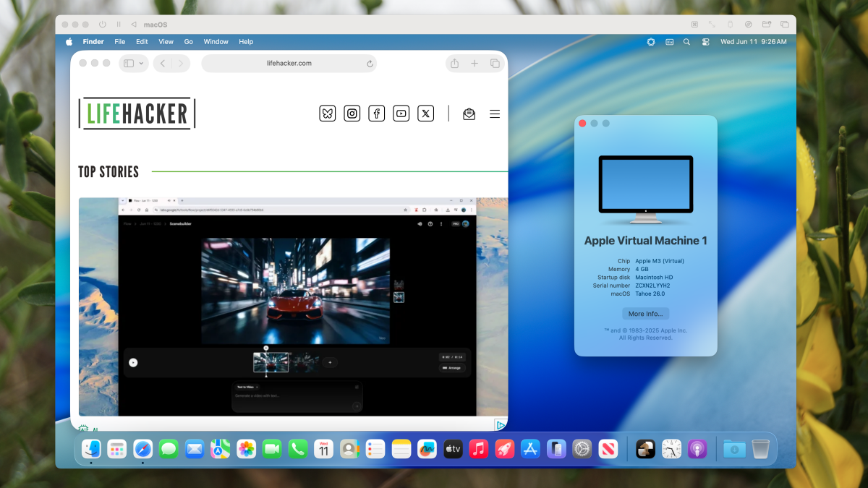Viewport: 868px width, 488px height.
Task: Open Spotlight search in the menu bar
Action: [x=686, y=42]
